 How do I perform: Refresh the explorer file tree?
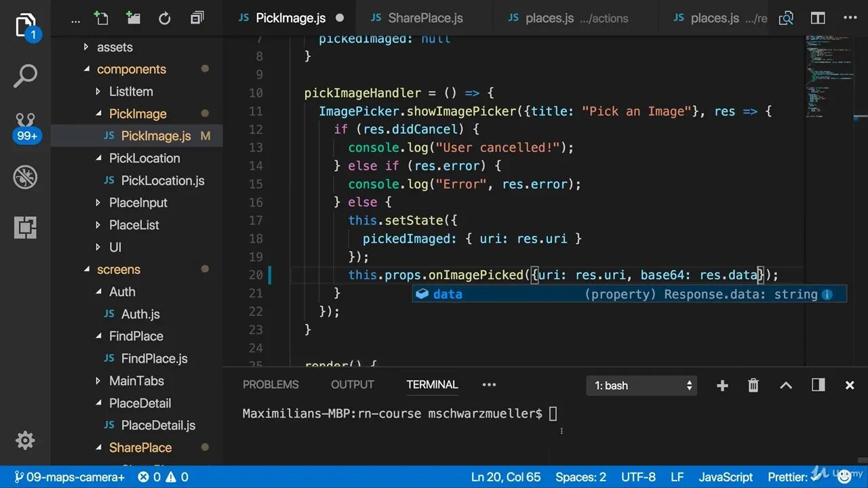(165, 18)
